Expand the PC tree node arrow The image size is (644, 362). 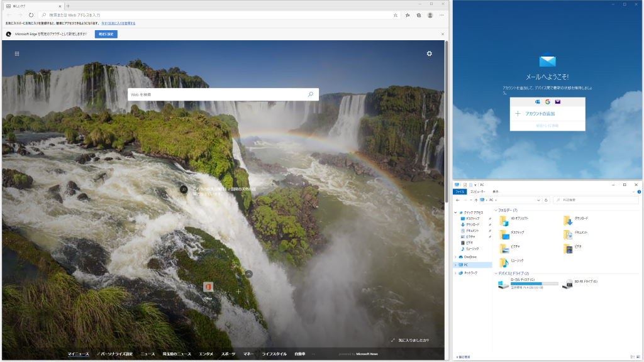click(x=455, y=265)
